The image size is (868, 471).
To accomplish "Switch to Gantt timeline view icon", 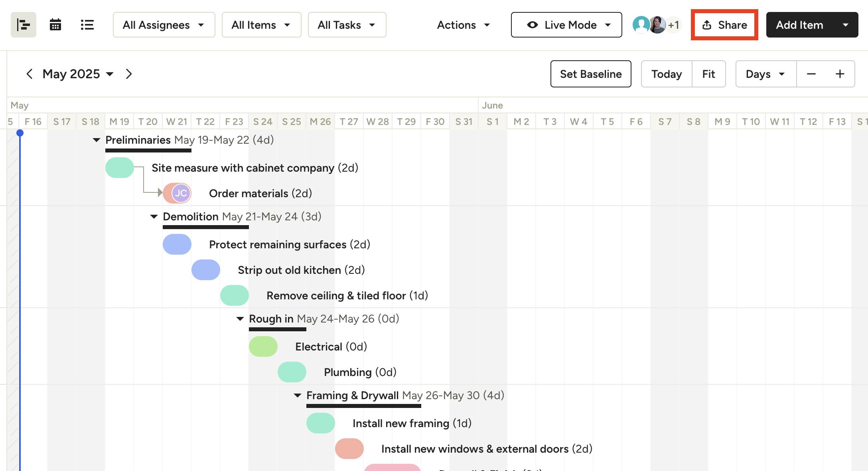I will [23, 25].
